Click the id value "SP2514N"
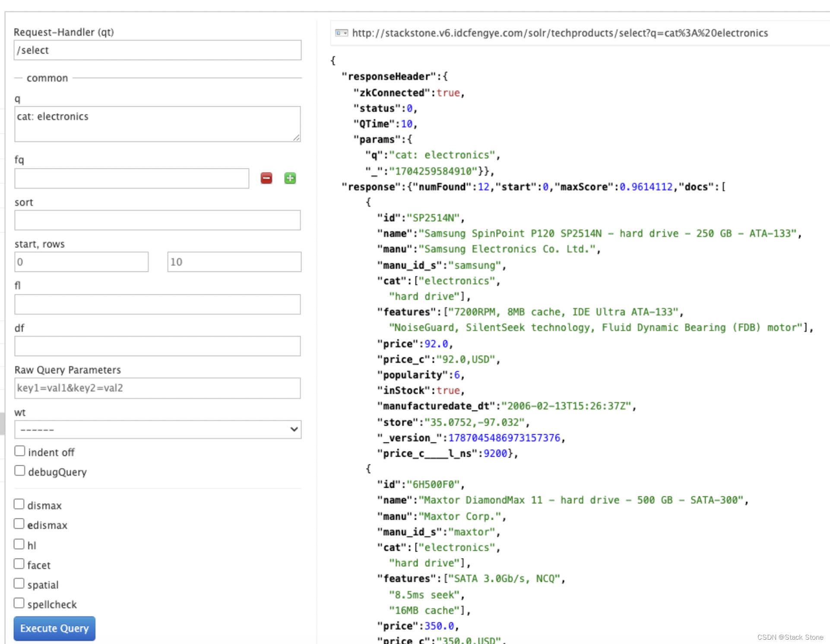 (x=433, y=218)
